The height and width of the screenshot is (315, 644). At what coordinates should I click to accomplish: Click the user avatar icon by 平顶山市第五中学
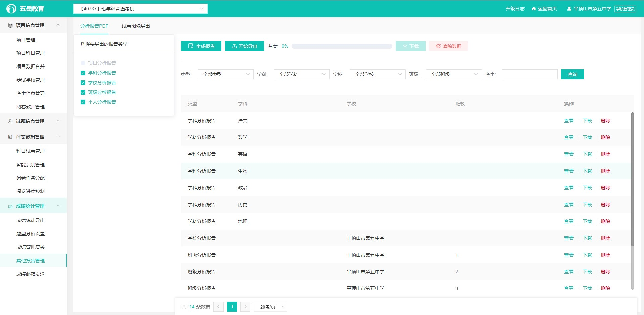click(x=569, y=9)
